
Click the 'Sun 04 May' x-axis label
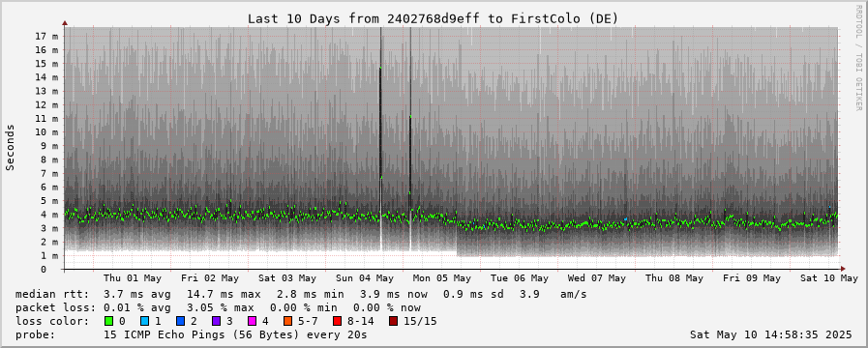[x=365, y=278]
